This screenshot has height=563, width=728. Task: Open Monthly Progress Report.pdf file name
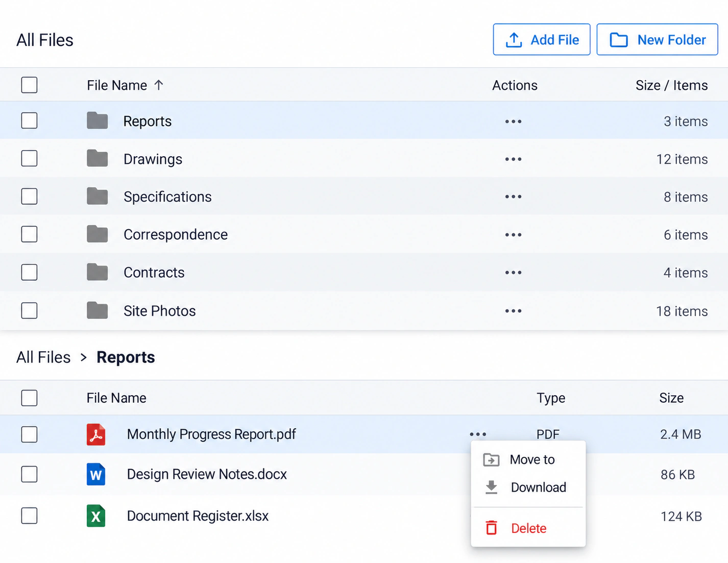click(211, 434)
